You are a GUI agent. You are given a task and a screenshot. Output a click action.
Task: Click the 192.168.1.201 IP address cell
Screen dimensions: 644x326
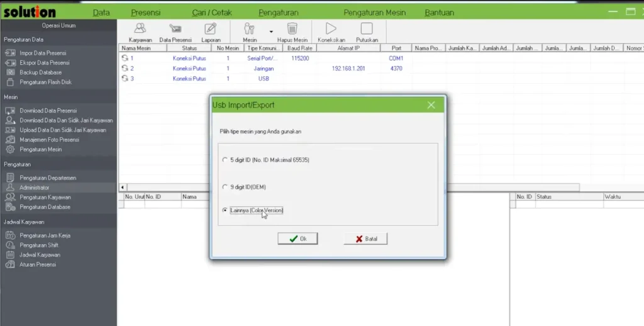[x=348, y=69]
